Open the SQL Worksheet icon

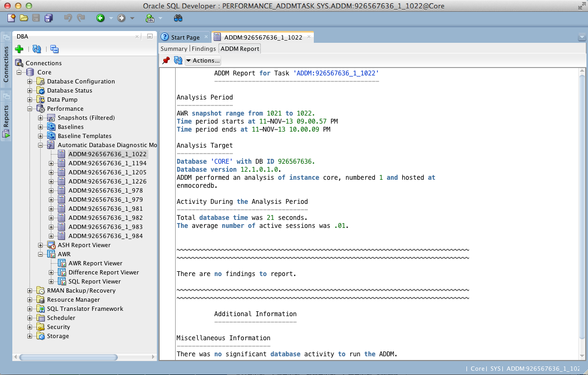[150, 18]
